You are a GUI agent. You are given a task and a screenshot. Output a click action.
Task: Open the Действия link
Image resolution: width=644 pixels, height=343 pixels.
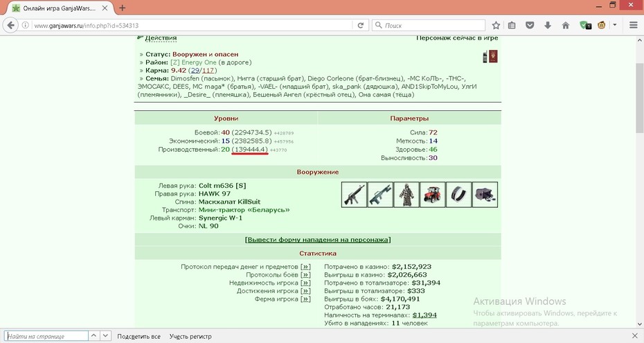point(161,38)
